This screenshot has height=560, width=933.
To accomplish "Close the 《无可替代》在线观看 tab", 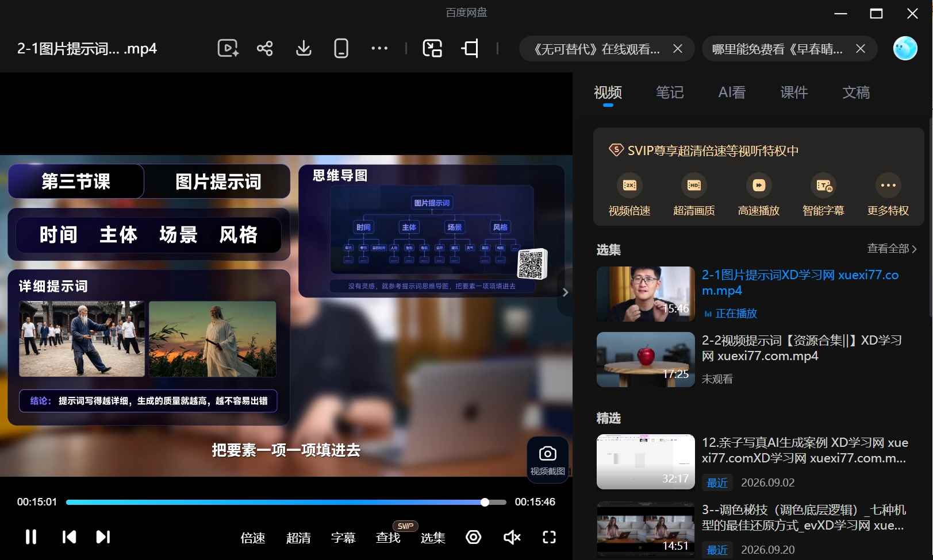I will coord(678,49).
